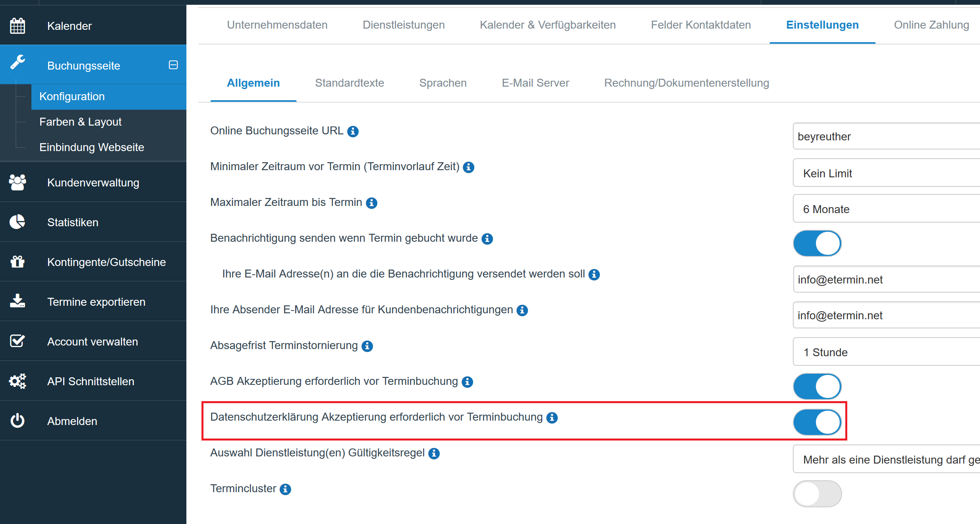Toggle Benachrichtigung senden wenn Termin gebucht
This screenshot has height=524, width=980.
tap(817, 243)
